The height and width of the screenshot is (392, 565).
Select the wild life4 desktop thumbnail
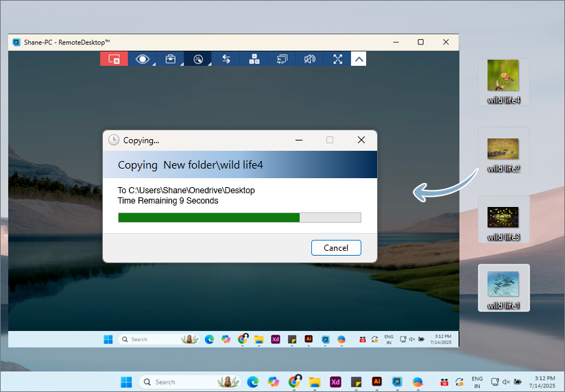click(x=503, y=77)
